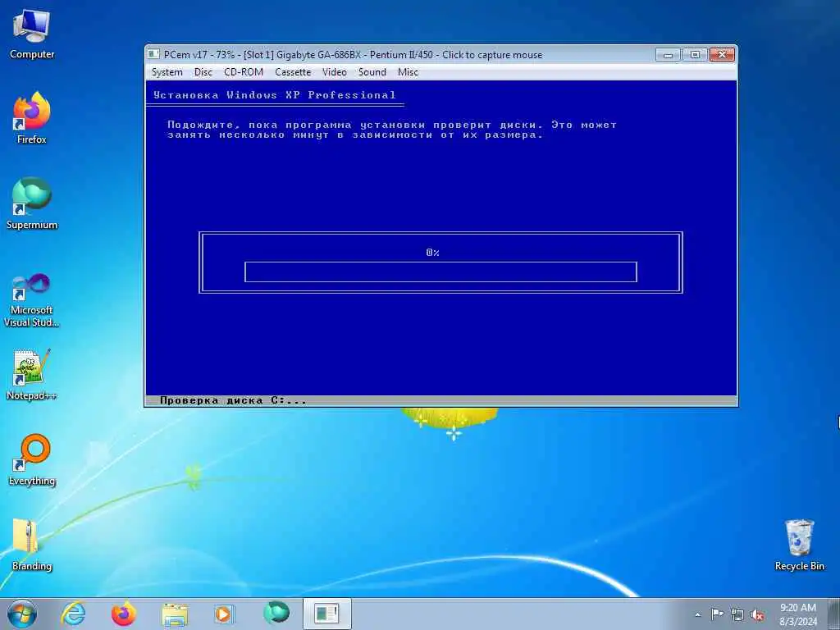Open the Video menu in PCem
Image resolution: width=840 pixels, height=630 pixels.
335,72
